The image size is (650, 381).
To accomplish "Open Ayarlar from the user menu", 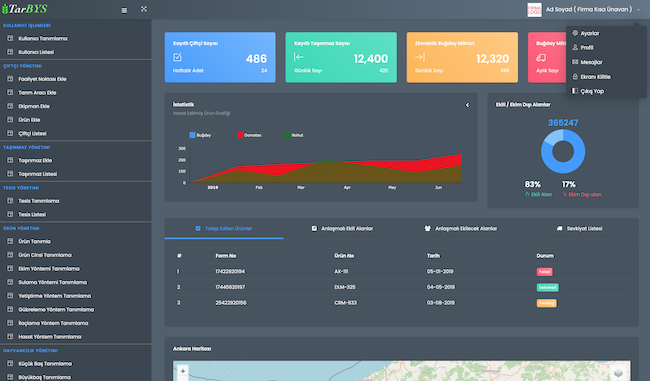I will tap(589, 33).
